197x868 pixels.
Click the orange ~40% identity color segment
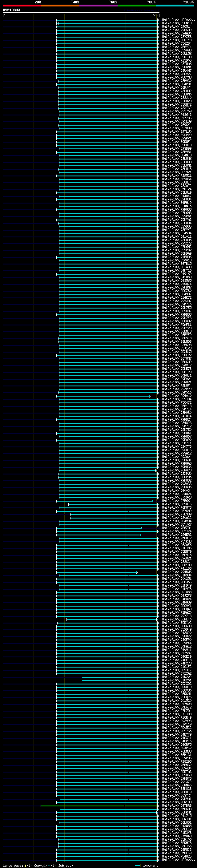pyautogui.click(x=60, y=6)
